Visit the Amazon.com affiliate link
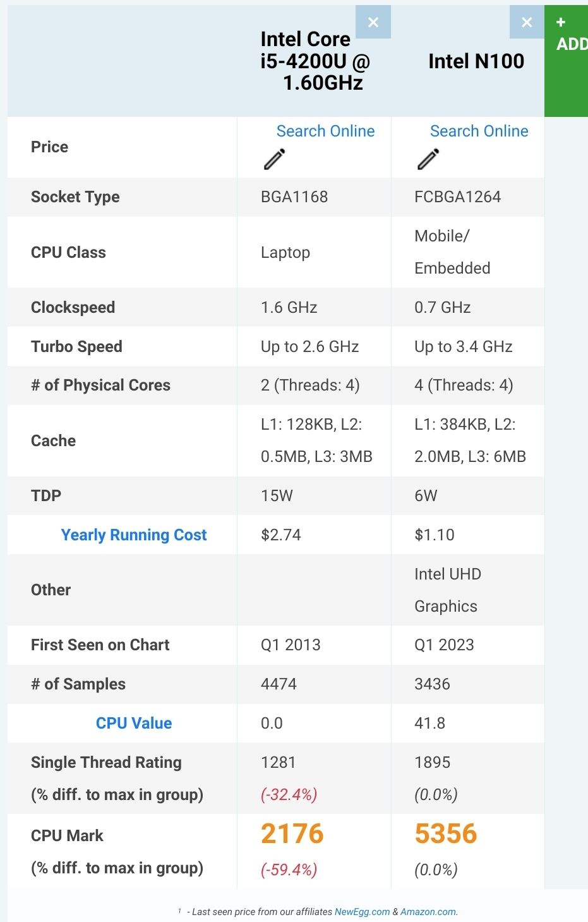588x922 pixels. tap(429, 912)
